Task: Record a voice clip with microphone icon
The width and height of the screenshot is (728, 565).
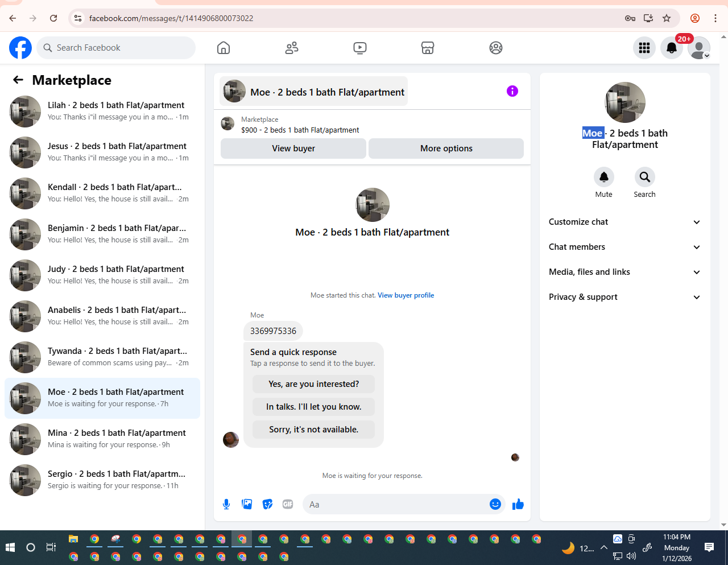Action: pos(226,504)
